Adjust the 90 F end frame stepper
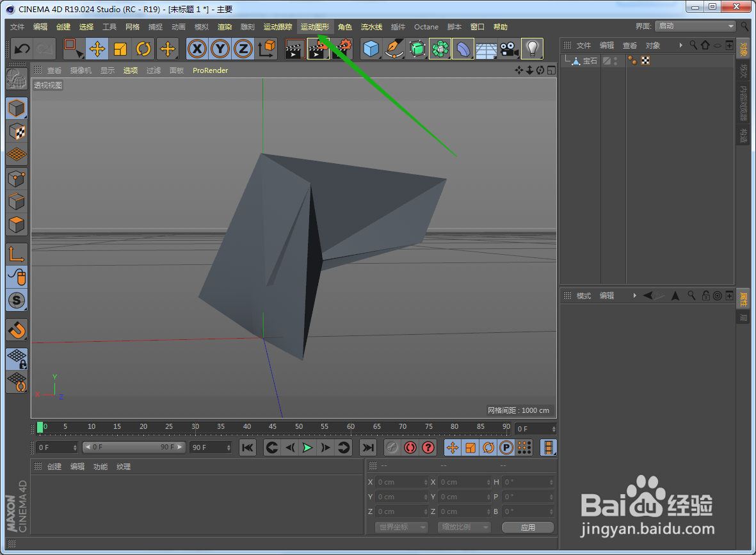Viewport: 756px width, 555px height. (229, 447)
